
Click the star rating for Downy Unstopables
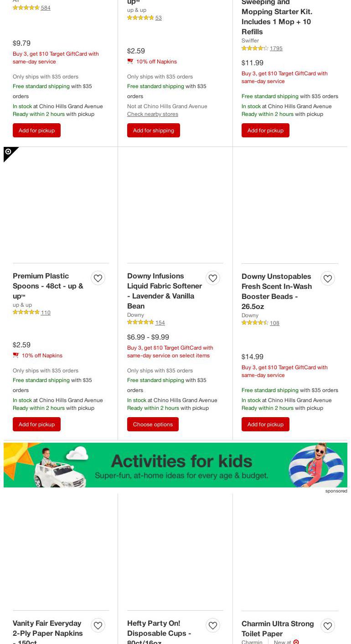pos(255,323)
